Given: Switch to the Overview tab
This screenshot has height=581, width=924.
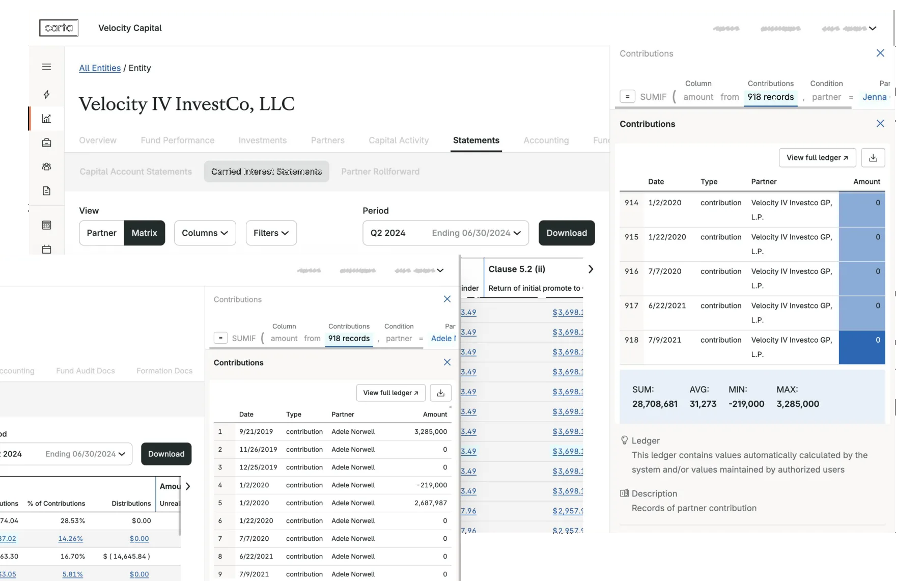Looking at the screenshot, I should click(98, 140).
